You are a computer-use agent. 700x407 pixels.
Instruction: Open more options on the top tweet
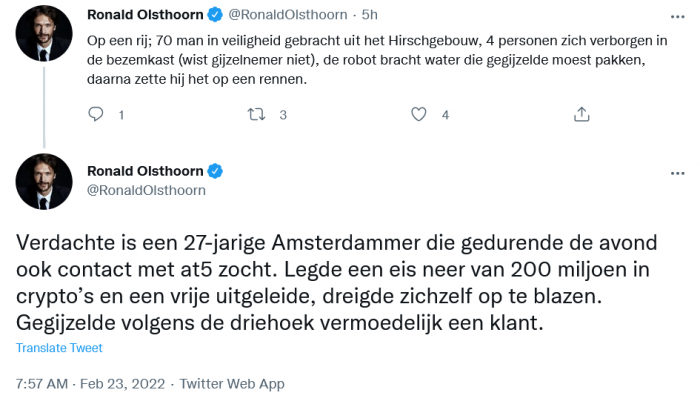[668, 16]
